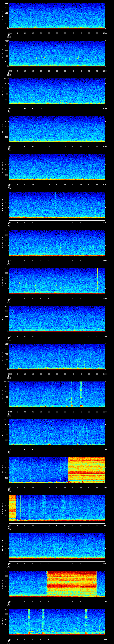Viewport: 114px width, 644px height.
Task: Click the 6:20:00 start time label
Action: pos(9,260)
